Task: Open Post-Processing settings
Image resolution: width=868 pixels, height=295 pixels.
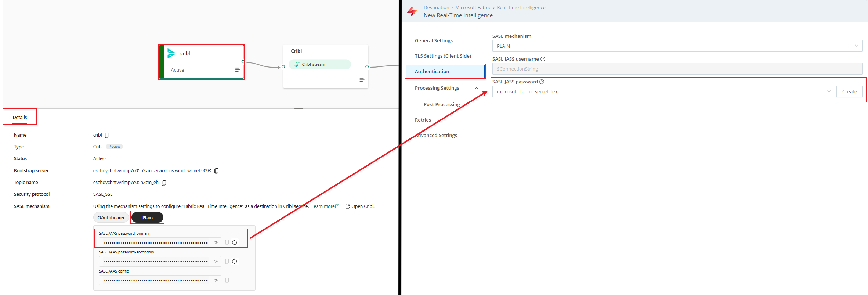Action: [442, 104]
